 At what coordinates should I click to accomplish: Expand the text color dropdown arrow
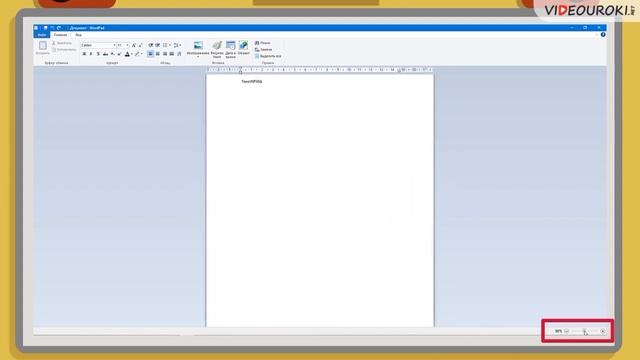pos(131,54)
